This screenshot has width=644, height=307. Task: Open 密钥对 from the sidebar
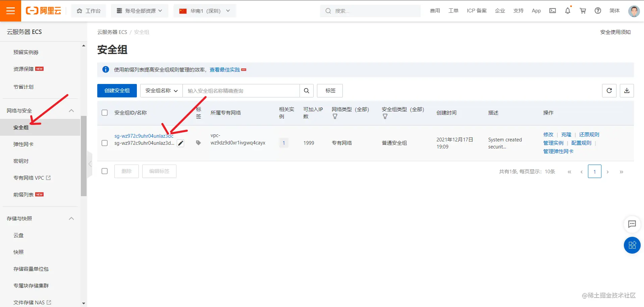[21, 161]
